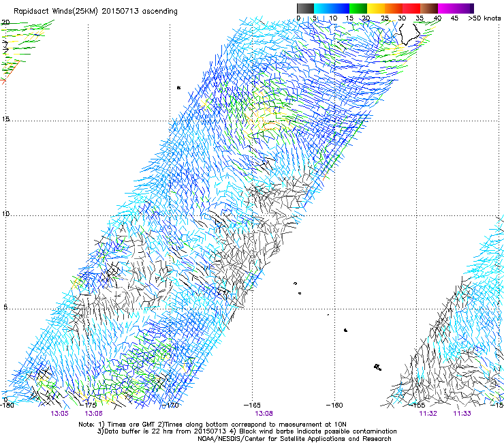Viewport: 504px width, 443px height.
Task: Click the magenta 40-45 knots legend swatch
Action: coord(447,8)
